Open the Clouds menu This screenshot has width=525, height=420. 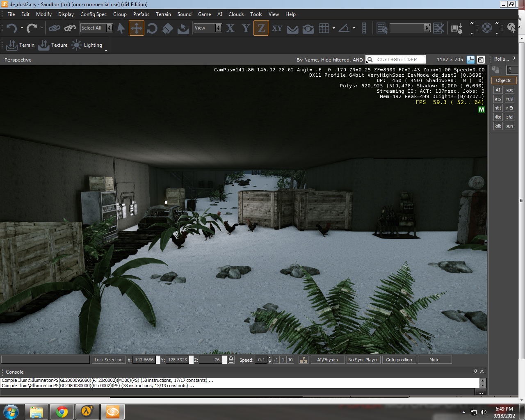click(236, 14)
